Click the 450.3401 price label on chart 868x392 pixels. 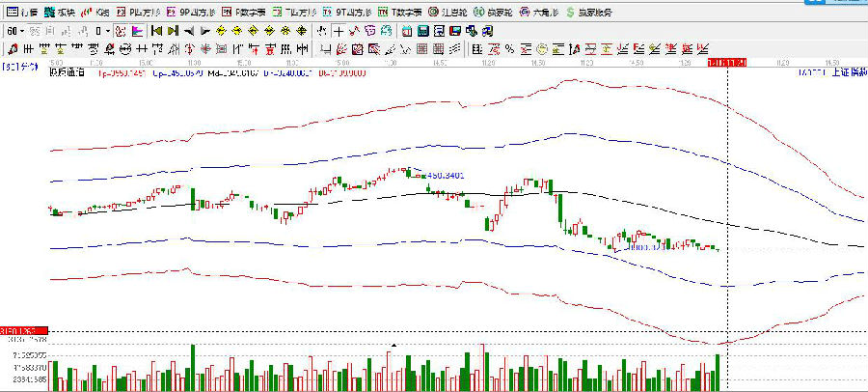(446, 176)
